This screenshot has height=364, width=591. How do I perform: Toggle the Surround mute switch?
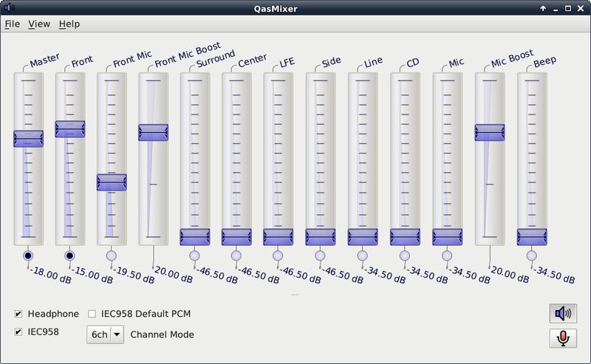(x=194, y=255)
